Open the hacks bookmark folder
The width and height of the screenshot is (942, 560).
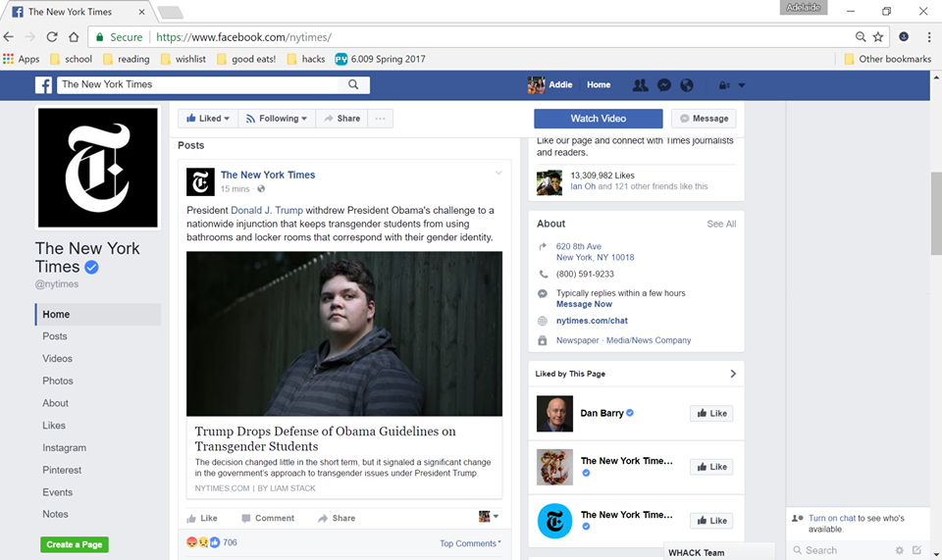pos(306,59)
